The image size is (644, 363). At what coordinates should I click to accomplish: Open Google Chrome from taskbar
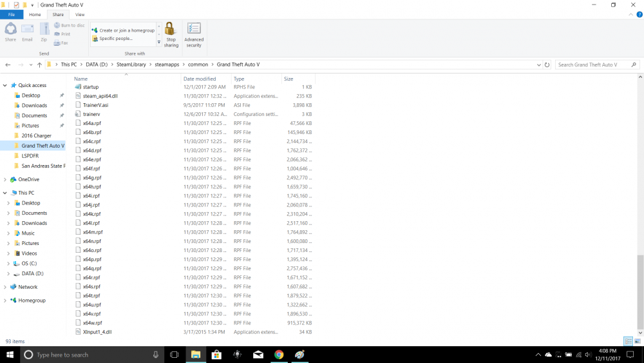click(279, 355)
